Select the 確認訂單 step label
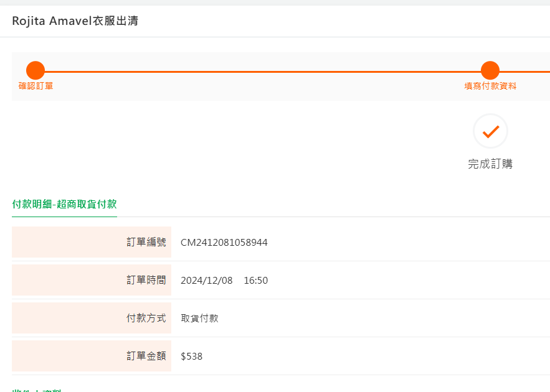550x392 pixels. point(36,86)
